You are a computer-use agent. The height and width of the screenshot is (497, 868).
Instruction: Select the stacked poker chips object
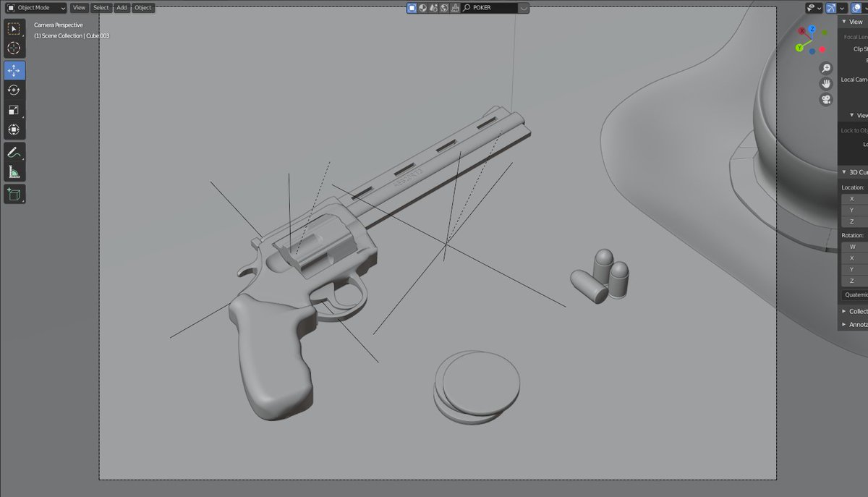[477, 388]
